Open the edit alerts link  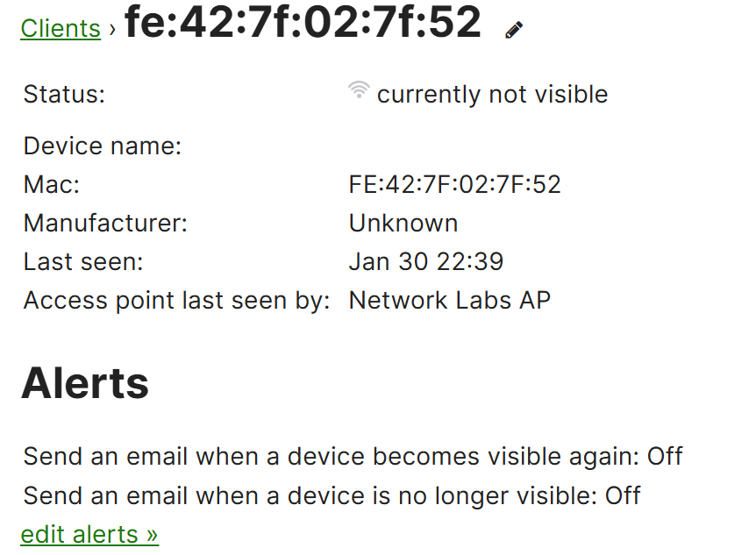click(x=89, y=534)
